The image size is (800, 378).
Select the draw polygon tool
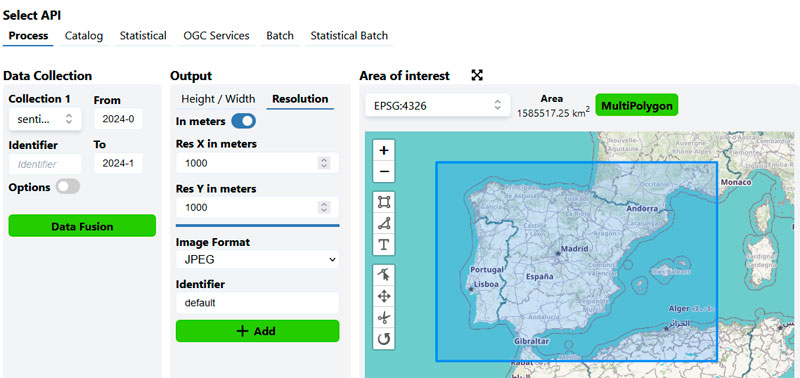(x=384, y=223)
